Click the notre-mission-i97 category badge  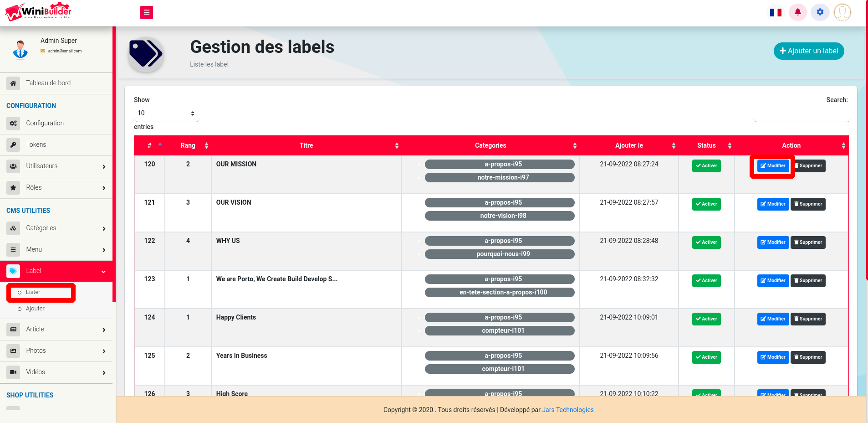pos(500,178)
